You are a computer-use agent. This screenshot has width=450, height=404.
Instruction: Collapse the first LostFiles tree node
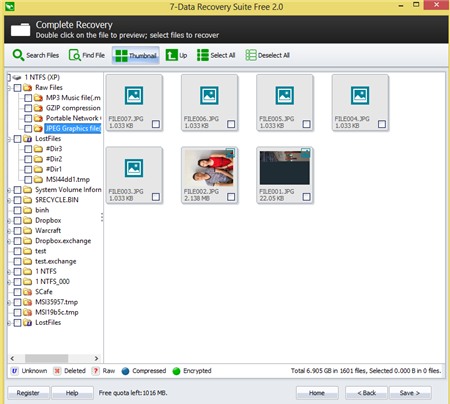coord(9,139)
